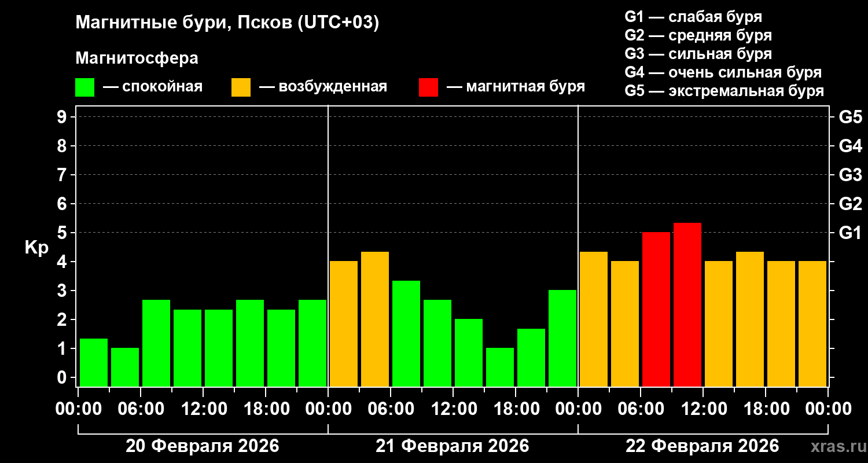This screenshot has height=463, width=868.
Task: Click the green 12:00–15:00 bar on 21 February
Action: [469, 352]
